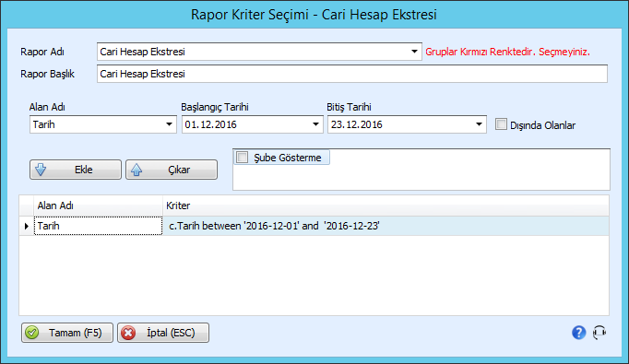
Task: Click the Kriter column header
Action: [x=386, y=205]
